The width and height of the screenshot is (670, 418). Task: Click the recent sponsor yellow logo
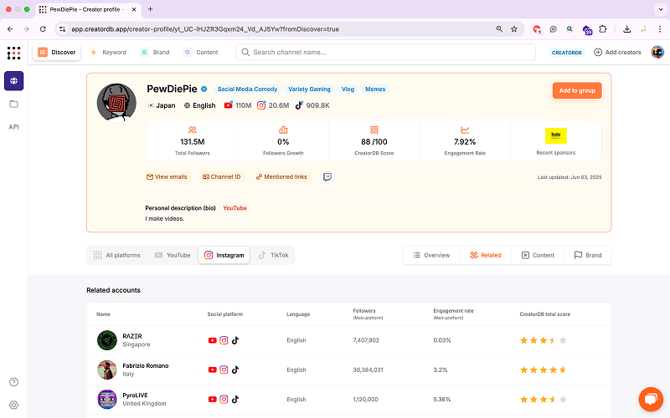pyautogui.click(x=555, y=135)
